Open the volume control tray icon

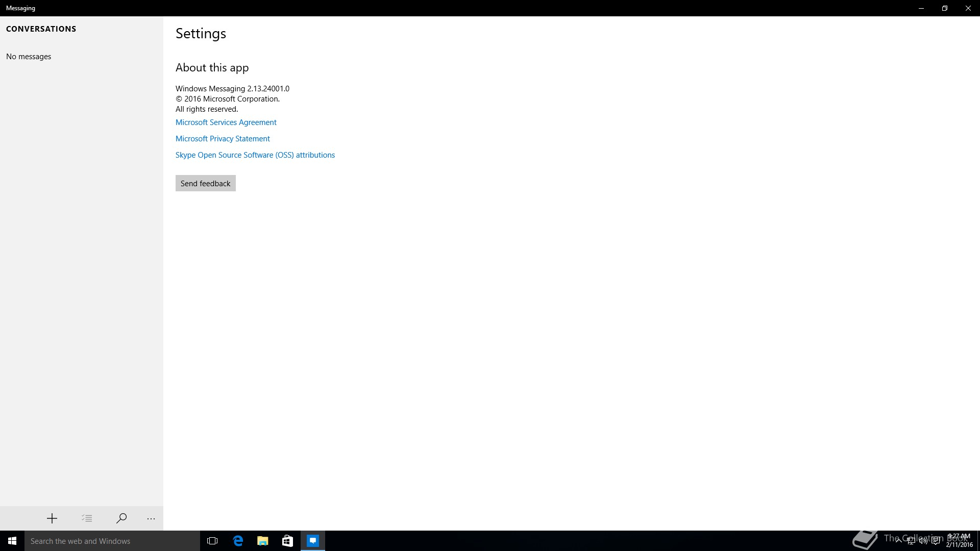click(923, 541)
